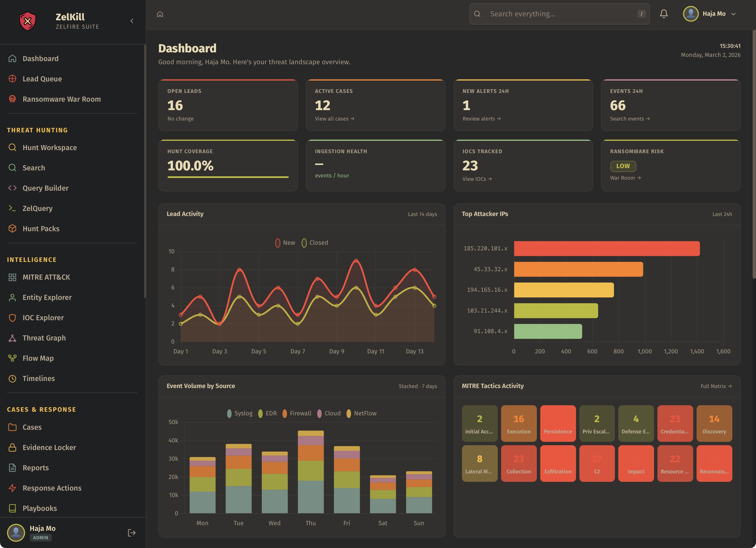Toggle the New series in Lead Activity legend

[285, 243]
